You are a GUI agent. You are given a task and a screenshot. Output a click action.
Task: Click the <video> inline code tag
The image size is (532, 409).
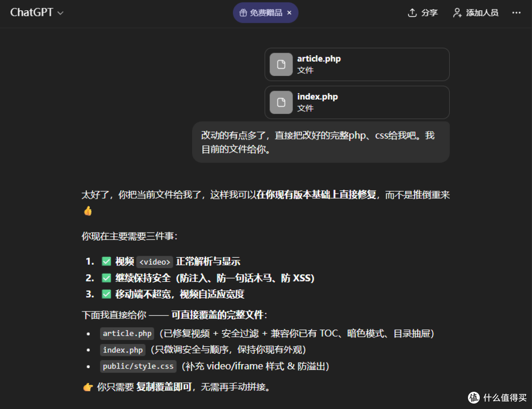[x=155, y=262]
